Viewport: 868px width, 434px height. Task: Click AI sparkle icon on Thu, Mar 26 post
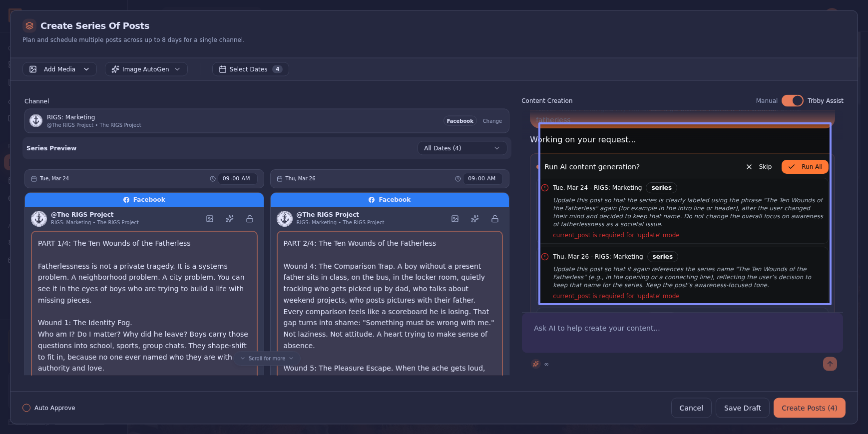475,219
